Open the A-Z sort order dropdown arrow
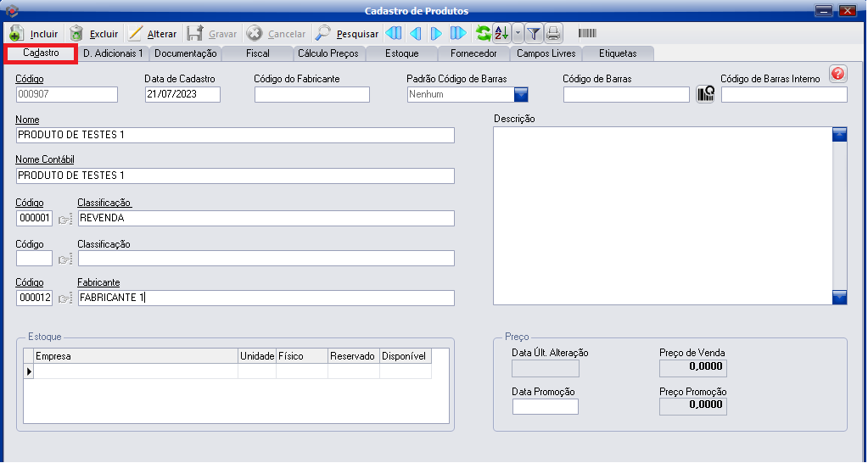This screenshot has width=868, height=463. [518, 34]
